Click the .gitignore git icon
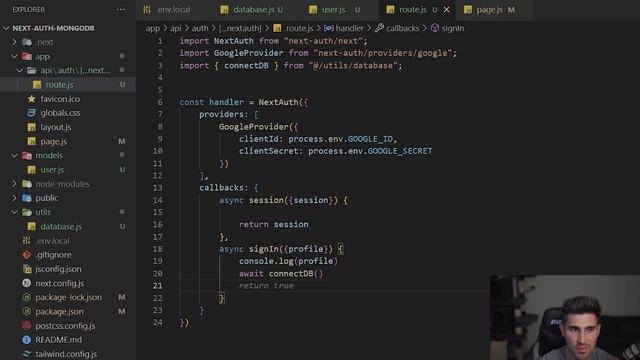 pos(27,255)
